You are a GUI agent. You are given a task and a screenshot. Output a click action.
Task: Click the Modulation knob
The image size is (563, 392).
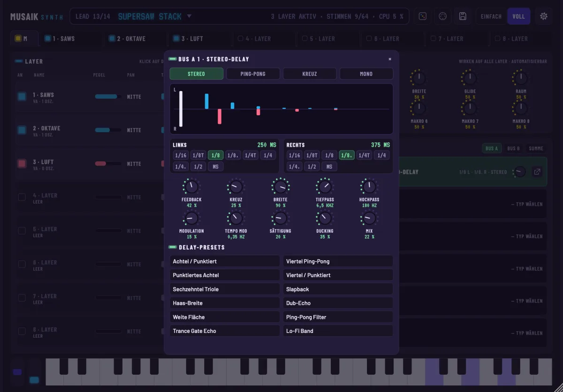(191, 218)
